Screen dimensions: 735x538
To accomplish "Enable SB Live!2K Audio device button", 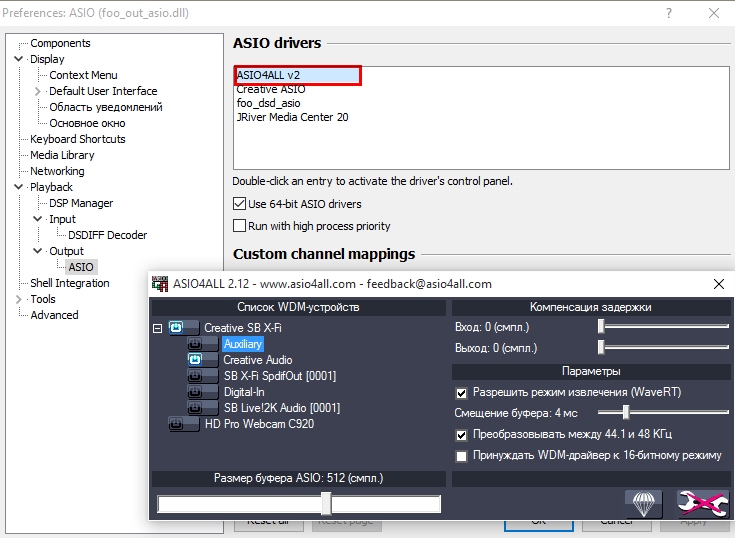I will click(202, 408).
